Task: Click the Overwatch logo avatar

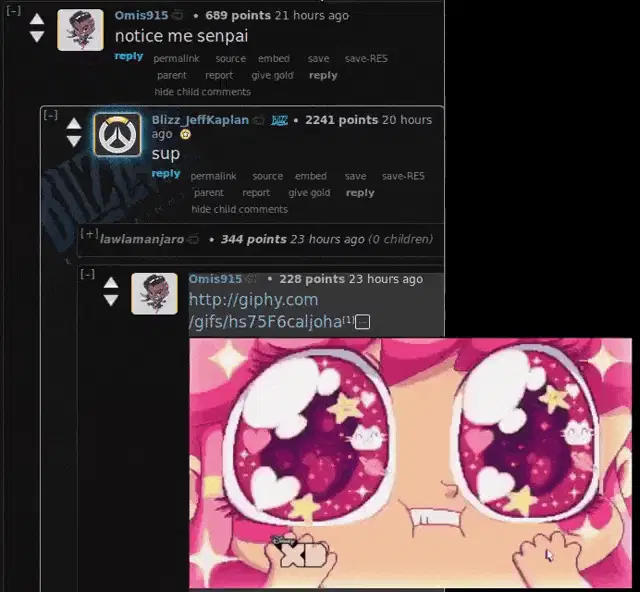Action: pyautogui.click(x=118, y=135)
